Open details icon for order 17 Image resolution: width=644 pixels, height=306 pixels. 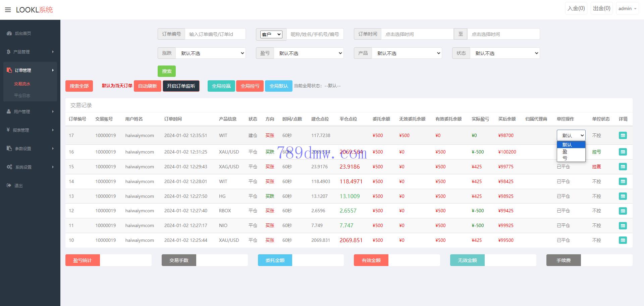pos(623,135)
